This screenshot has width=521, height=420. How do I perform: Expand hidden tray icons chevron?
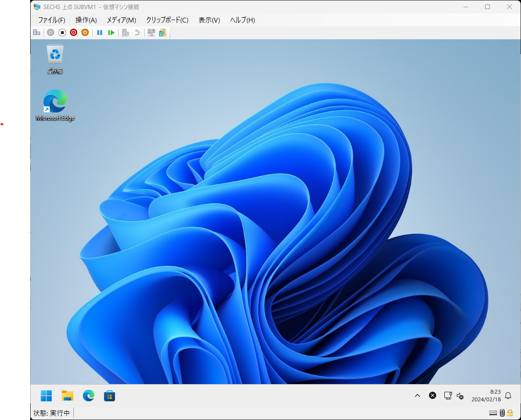point(417,396)
